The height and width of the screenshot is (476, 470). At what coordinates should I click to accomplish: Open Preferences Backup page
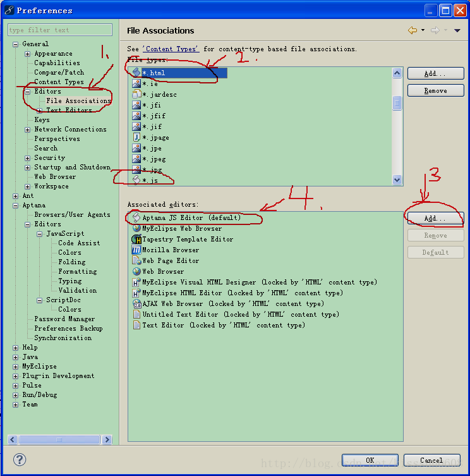(x=68, y=329)
